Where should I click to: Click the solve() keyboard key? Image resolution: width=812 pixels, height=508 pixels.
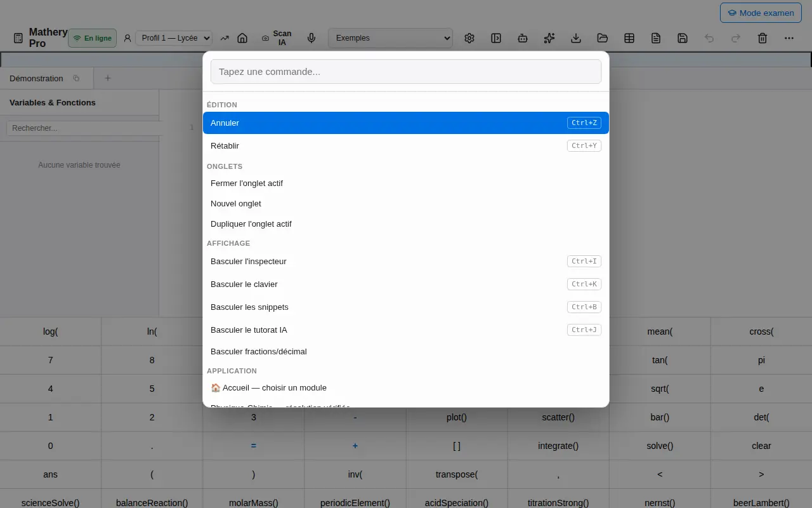660,446
